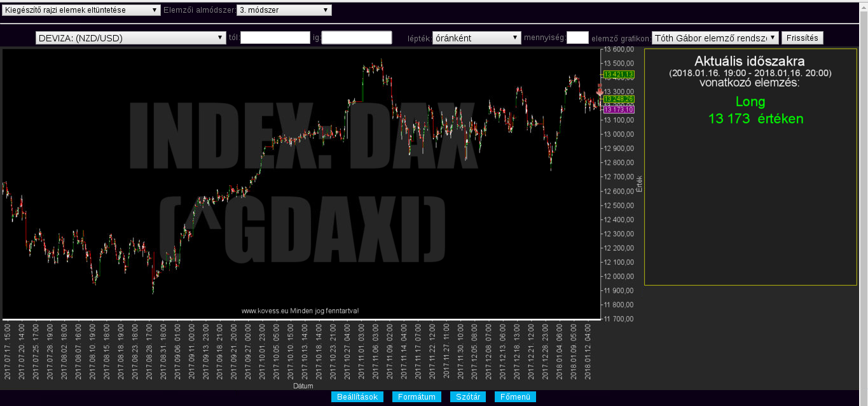Go to Főmenü main menu
868x406 pixels.
point(515,397)
